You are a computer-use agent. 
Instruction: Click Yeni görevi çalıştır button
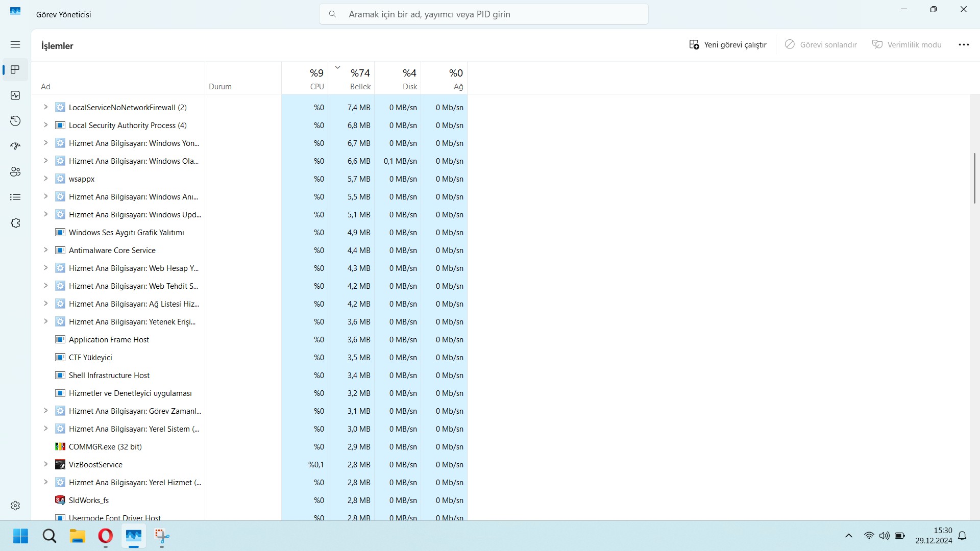(x=728, y=45)
